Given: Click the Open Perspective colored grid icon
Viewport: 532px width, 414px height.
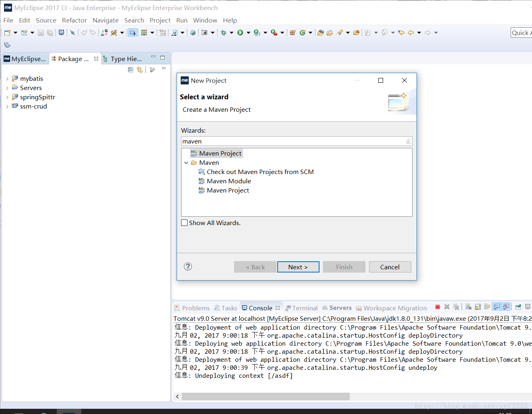Looking at the screenshot, I should pyautogui.click(x=144, y=33).
